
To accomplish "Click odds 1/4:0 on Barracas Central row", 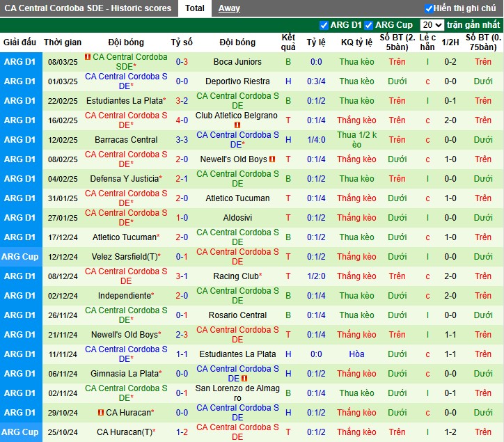I will click(x=316, y=140).
